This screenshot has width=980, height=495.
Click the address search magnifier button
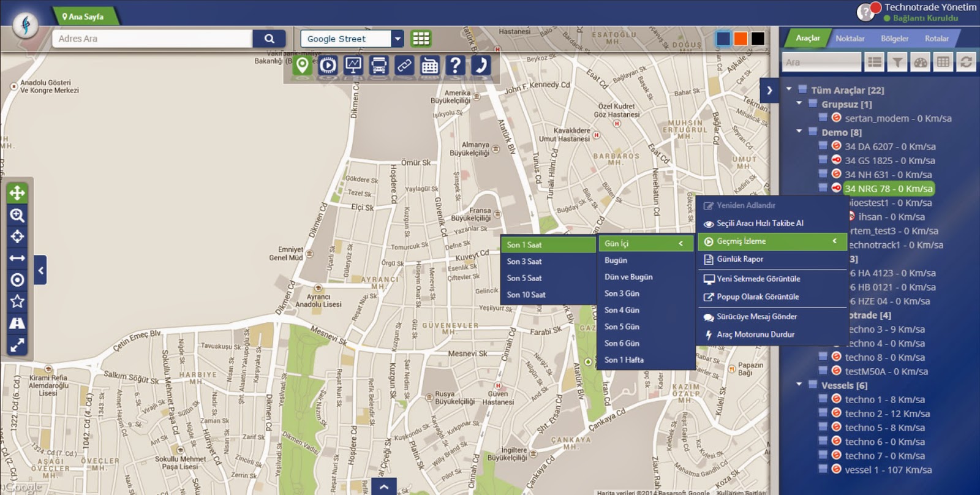tap(269, 39)
